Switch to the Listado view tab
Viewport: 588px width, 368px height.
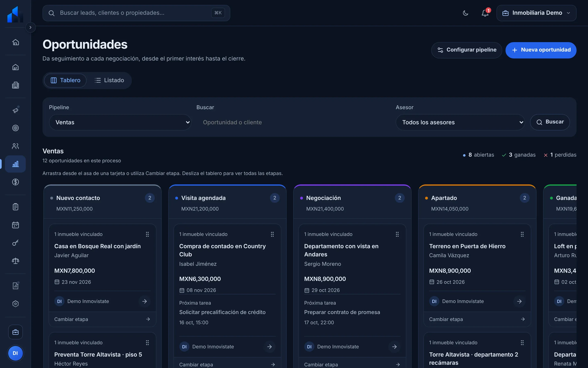[109, 80]
